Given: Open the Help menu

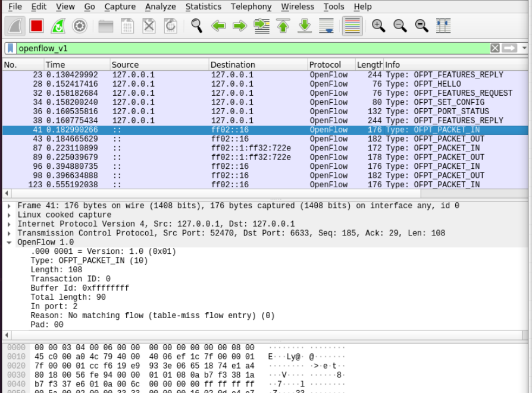Looking at the screenshot, I should coord(362,7).
